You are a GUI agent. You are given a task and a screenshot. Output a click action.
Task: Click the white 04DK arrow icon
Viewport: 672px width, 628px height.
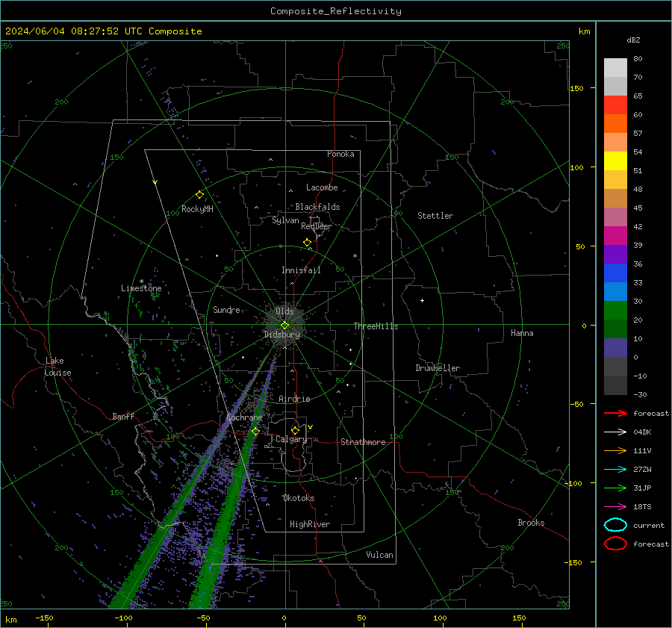615,432
